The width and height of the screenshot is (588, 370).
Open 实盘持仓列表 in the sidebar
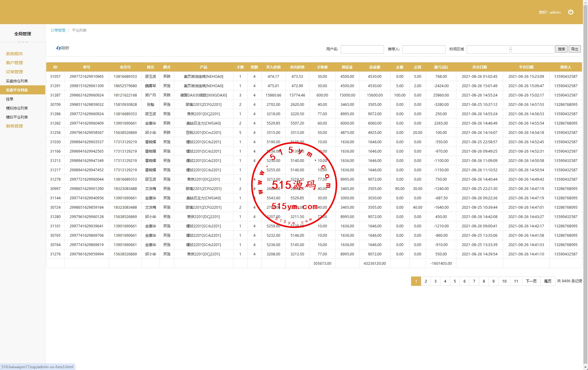tap(17, 81)
